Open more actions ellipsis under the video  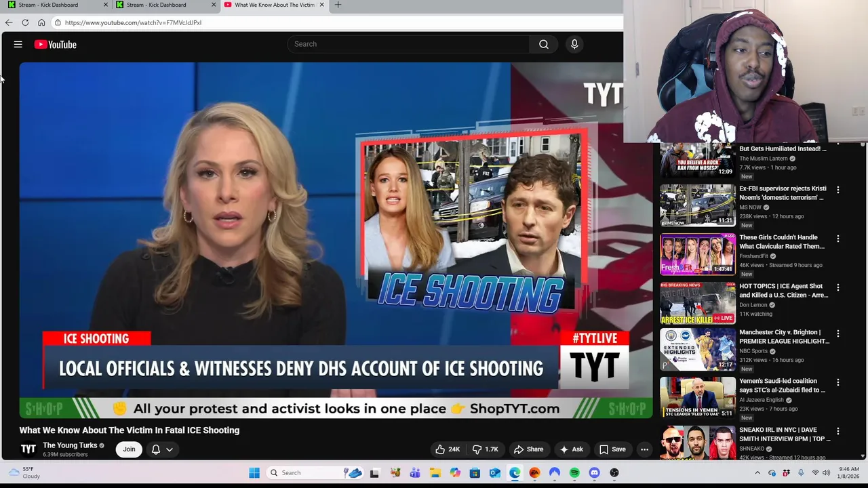pos(644,449)
